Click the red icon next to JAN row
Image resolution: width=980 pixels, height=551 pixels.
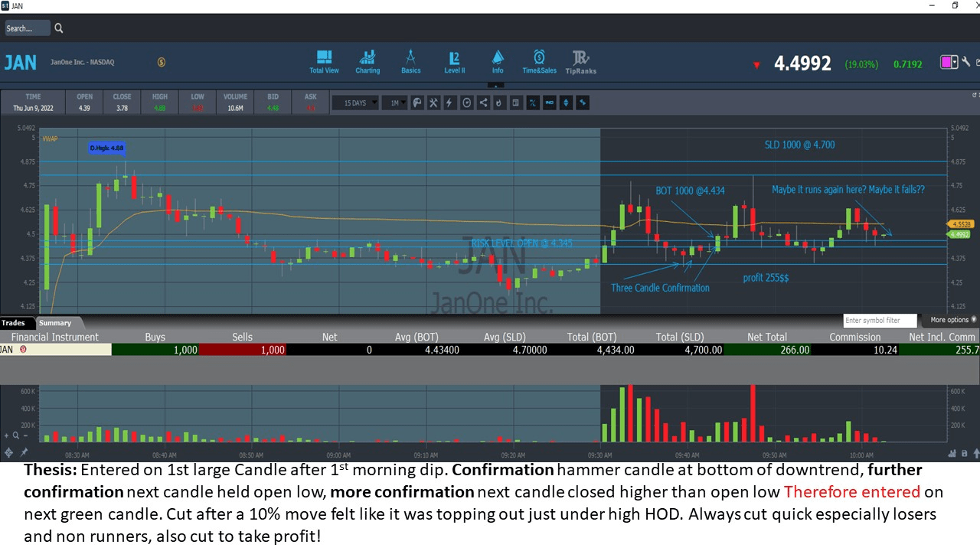click(23, 350)
